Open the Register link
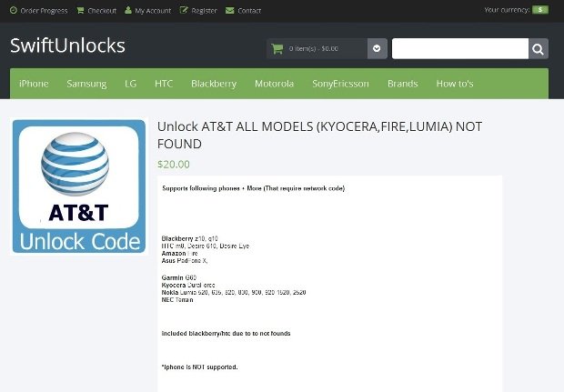 [x=205, y=11]
